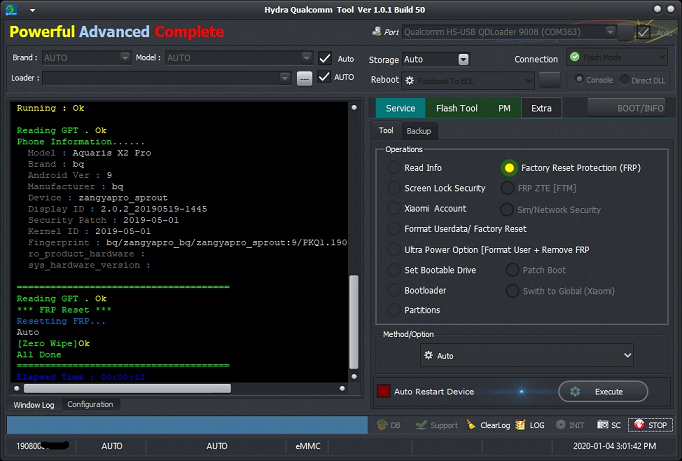Click the ClearLog broom icon
Image resolution: width=682 pixels, height=461 pixels.
471,424
